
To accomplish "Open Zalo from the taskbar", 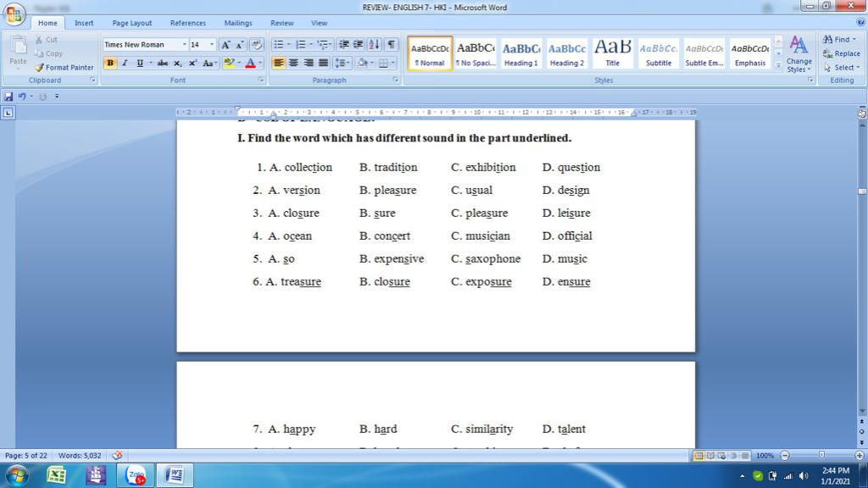I will tap(135, 475).
